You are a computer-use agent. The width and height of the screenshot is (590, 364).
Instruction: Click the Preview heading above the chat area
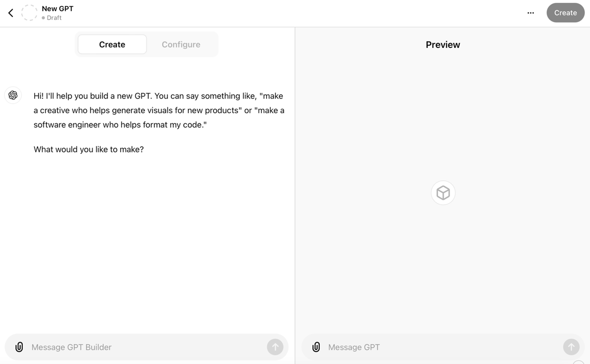coord(443,45)
